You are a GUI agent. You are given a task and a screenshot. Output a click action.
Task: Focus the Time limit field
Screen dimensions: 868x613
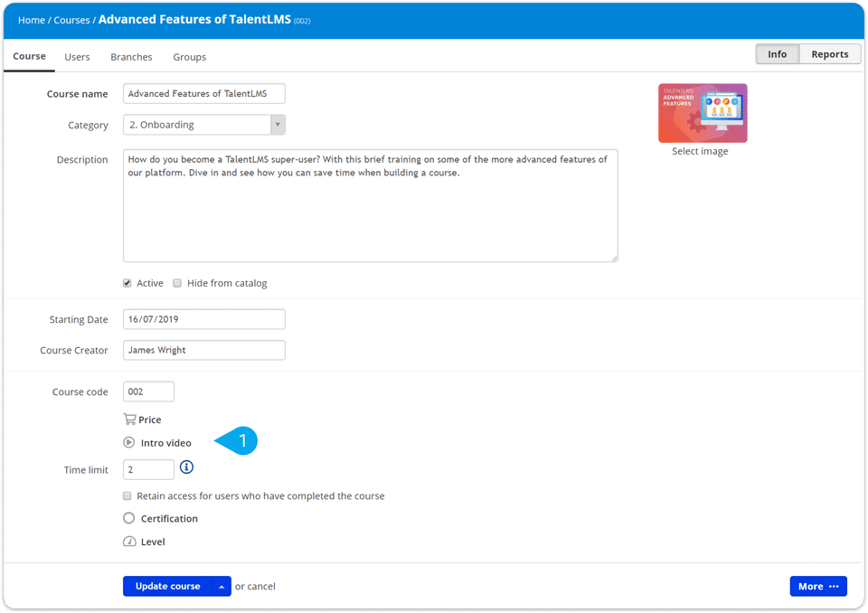tap(148, 469)
